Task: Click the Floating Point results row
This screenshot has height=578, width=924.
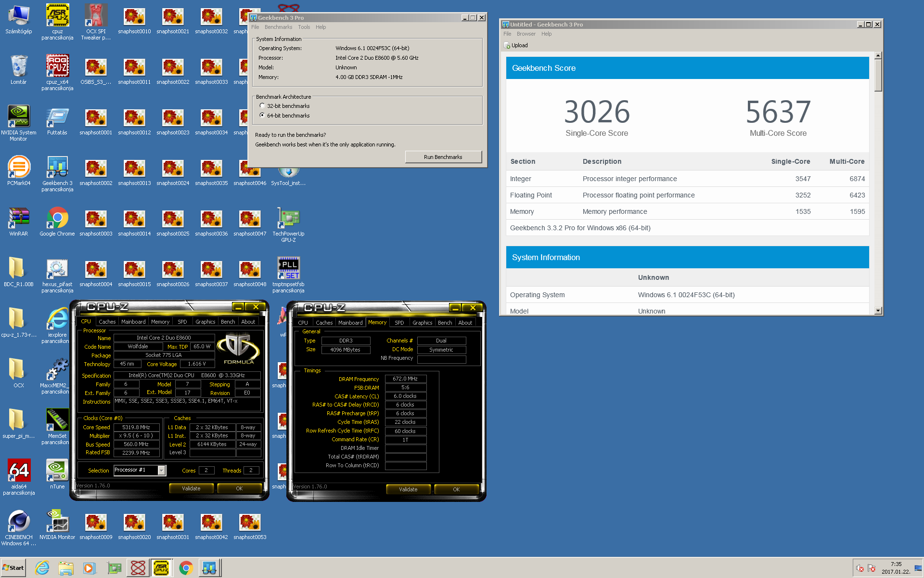Action: point(687,195)
